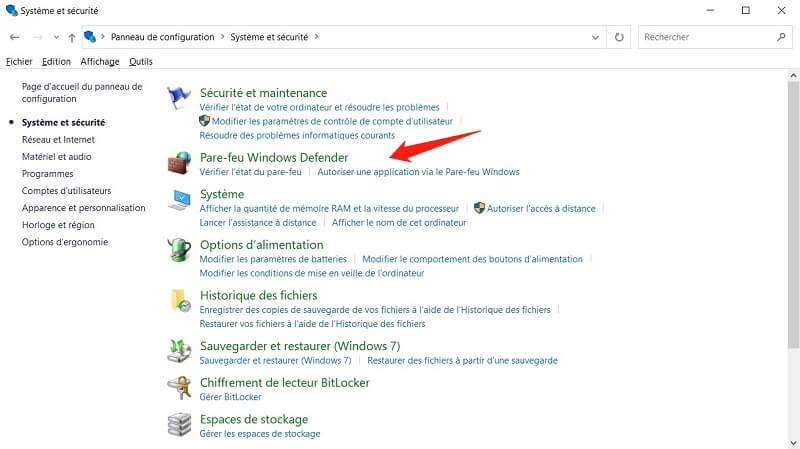Expand chevron after Système et sécurité breadcrumb

click(x=316, y=37)
